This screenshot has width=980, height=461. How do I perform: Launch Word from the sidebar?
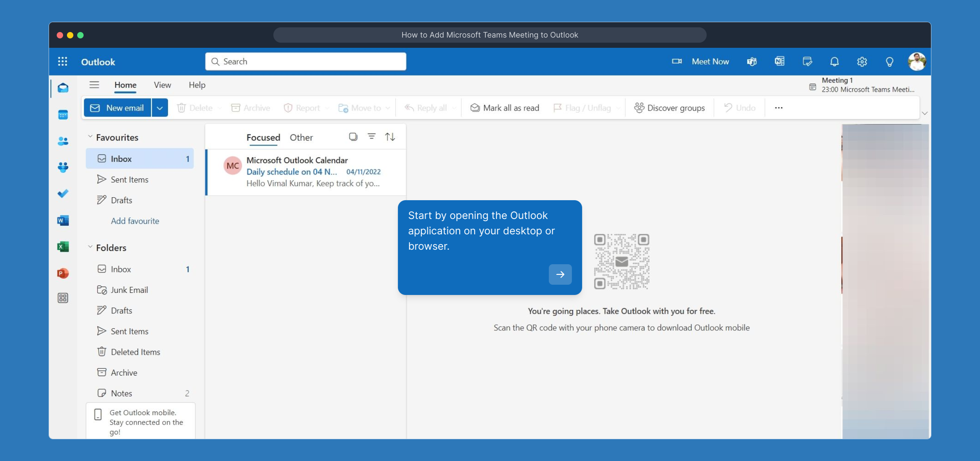tap(63, 221)
